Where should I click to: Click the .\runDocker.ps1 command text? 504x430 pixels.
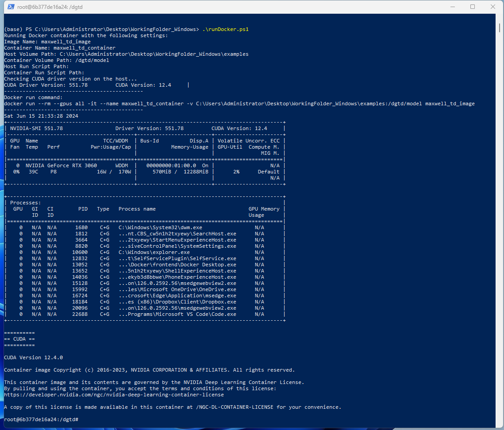[225, 29]
